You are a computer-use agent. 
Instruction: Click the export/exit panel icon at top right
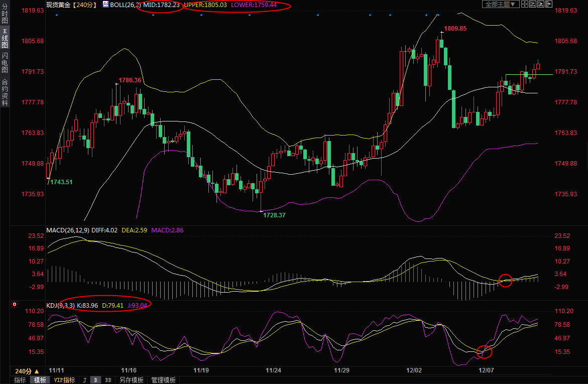(549, 4)
